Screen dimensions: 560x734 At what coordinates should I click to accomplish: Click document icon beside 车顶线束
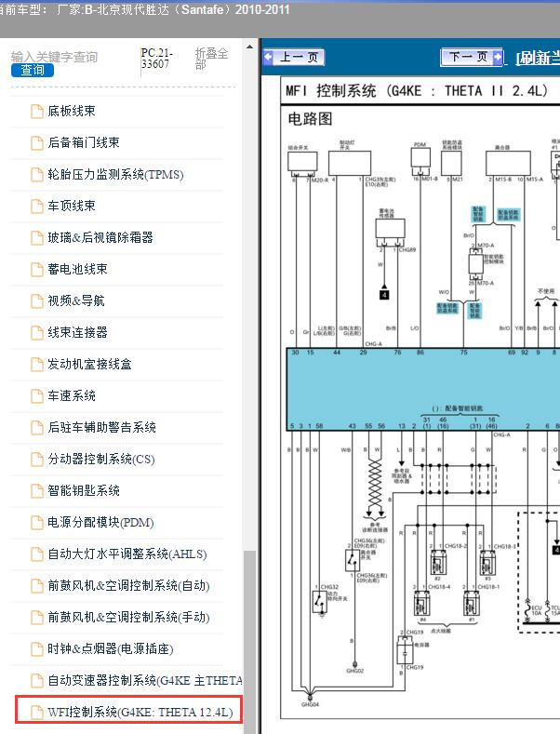[37, 207]
